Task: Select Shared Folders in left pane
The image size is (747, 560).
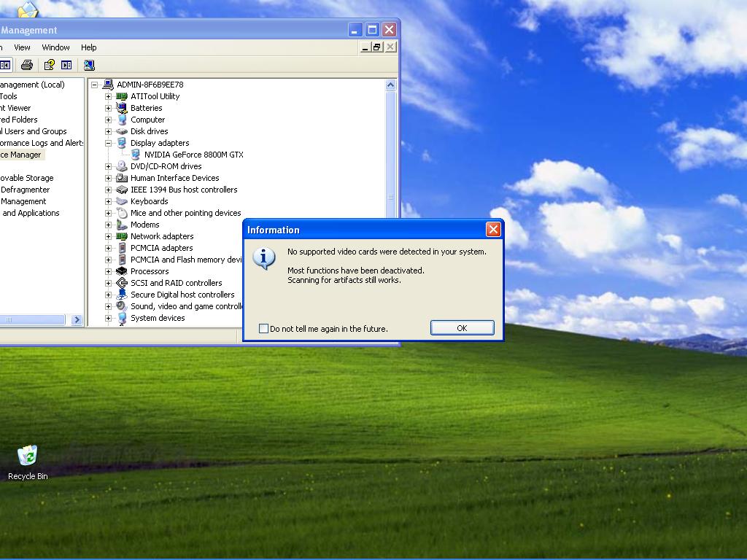Action: pyautogui.click(x=18, y=120)
